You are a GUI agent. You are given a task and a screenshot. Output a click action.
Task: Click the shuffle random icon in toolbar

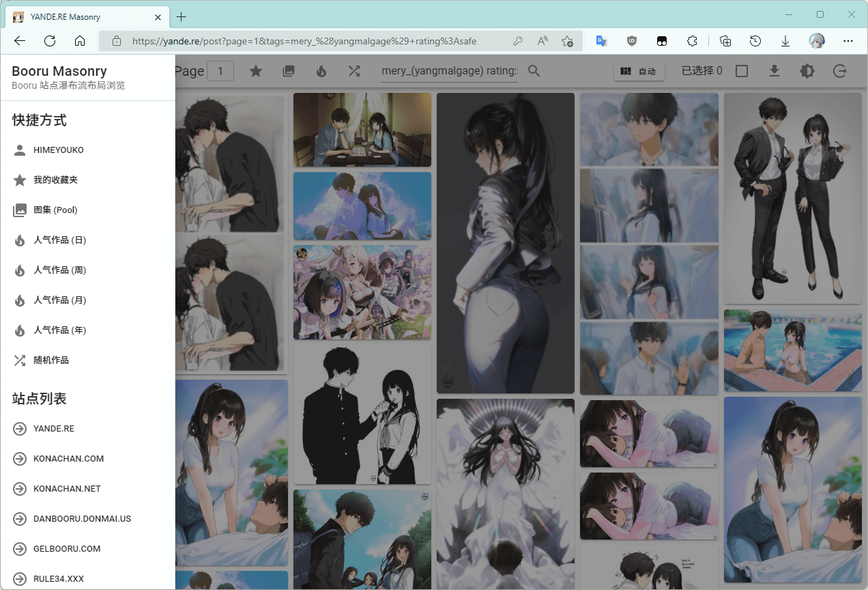[x=354, y=71]
